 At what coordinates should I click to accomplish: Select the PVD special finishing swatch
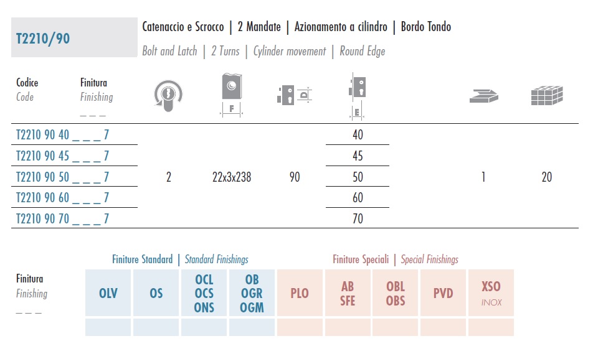pos(443,293)
